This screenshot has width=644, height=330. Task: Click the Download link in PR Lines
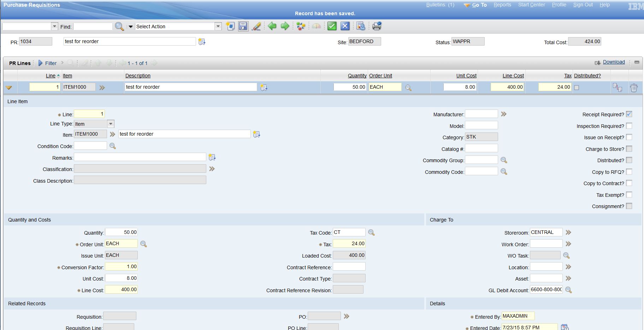614,62
